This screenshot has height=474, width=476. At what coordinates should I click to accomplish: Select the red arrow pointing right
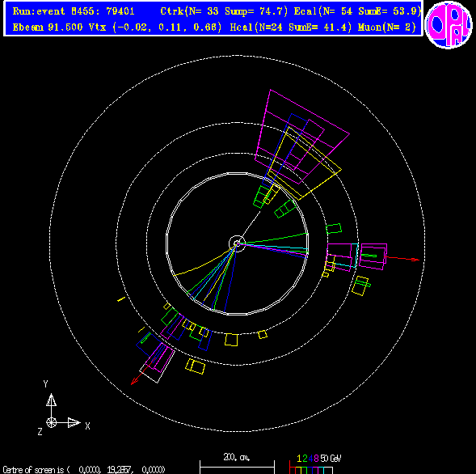[x=402, y=259]
